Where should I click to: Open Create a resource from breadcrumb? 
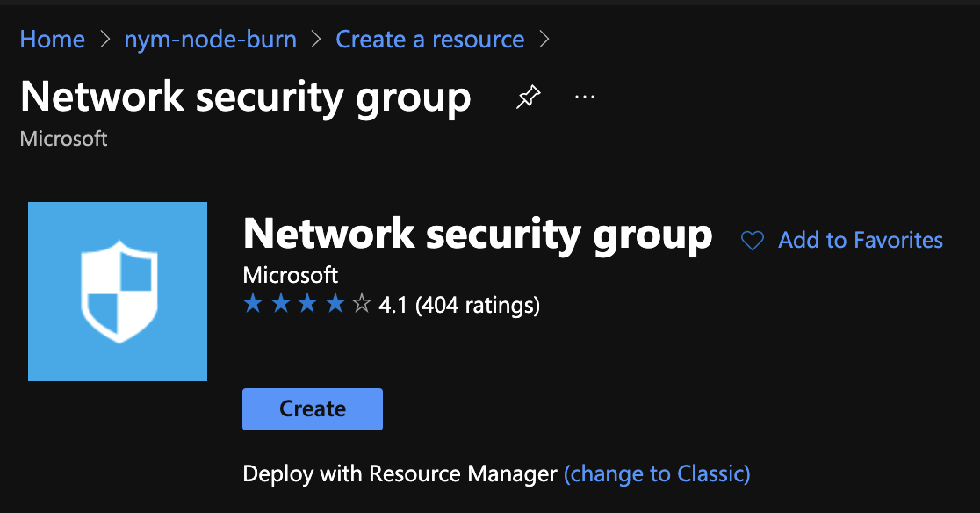pyautogui.click(x=429, y=39)
